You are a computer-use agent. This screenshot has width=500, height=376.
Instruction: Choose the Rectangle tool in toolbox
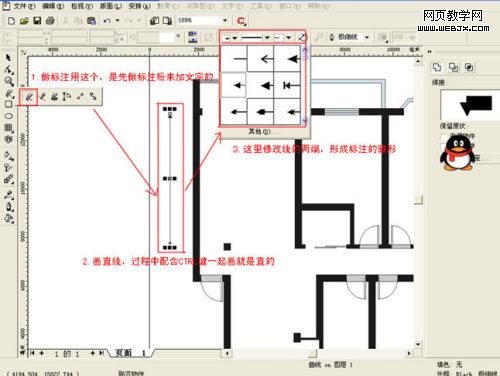coord(8,104)
